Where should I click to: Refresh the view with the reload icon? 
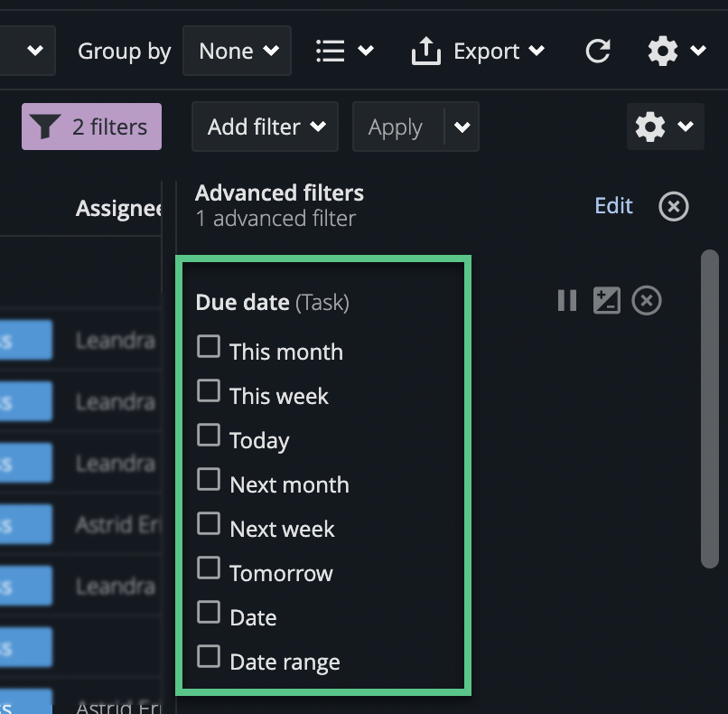pos(598,51)
